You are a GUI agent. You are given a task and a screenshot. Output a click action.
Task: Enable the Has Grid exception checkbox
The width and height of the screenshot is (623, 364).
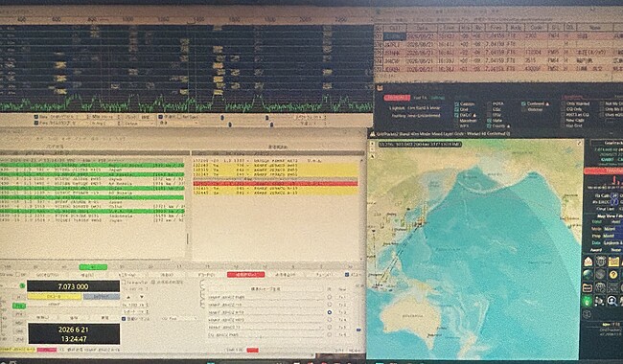click(x=564, y=126)
